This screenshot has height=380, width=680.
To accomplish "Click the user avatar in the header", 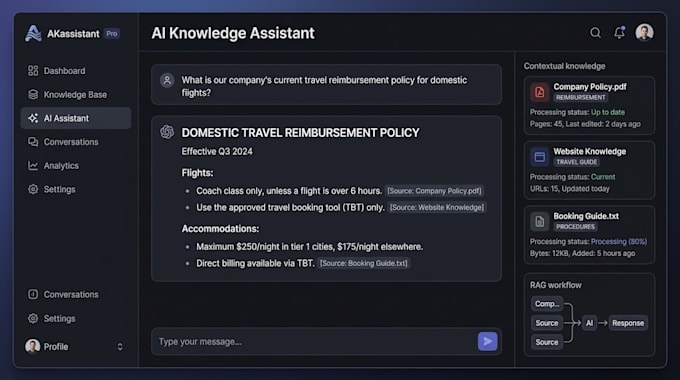I will (644, 33).
